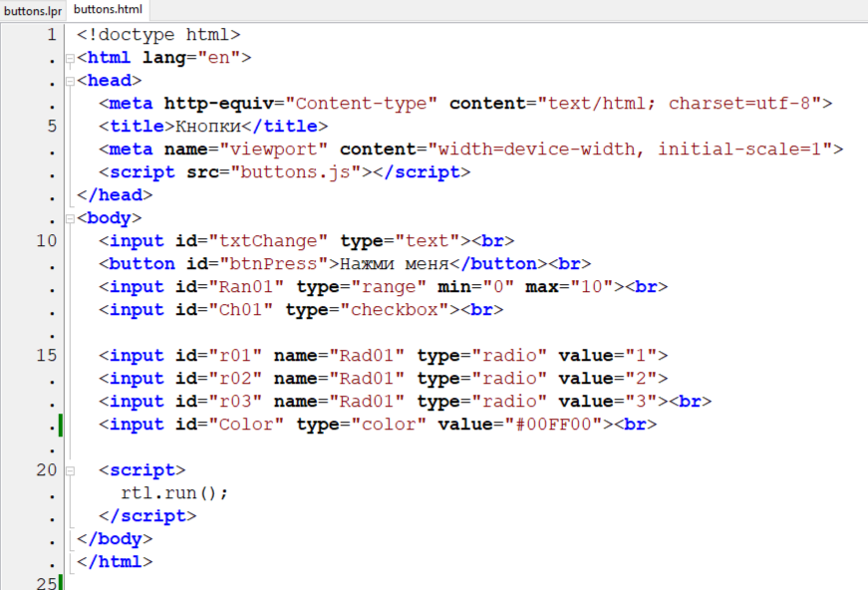Click the "range" type value
The height and width of the screenshot is (590, 868).
pyautogui.click(x=389, y=287)
